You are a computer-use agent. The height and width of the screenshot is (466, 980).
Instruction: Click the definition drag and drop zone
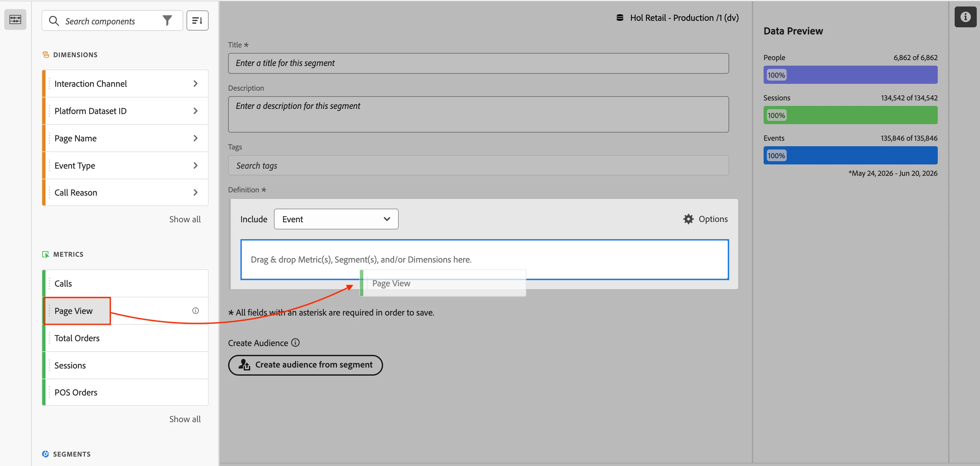coord(484,259)
